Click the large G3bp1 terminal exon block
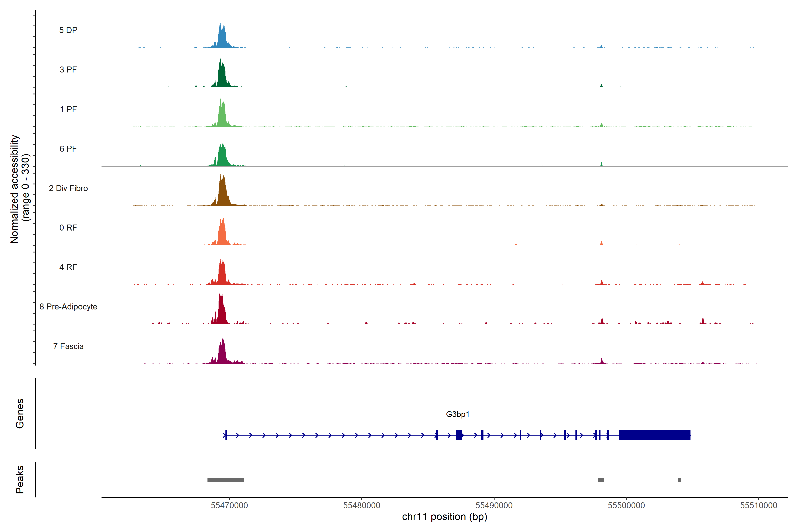 pyautogui.click(x=655, y=435)
